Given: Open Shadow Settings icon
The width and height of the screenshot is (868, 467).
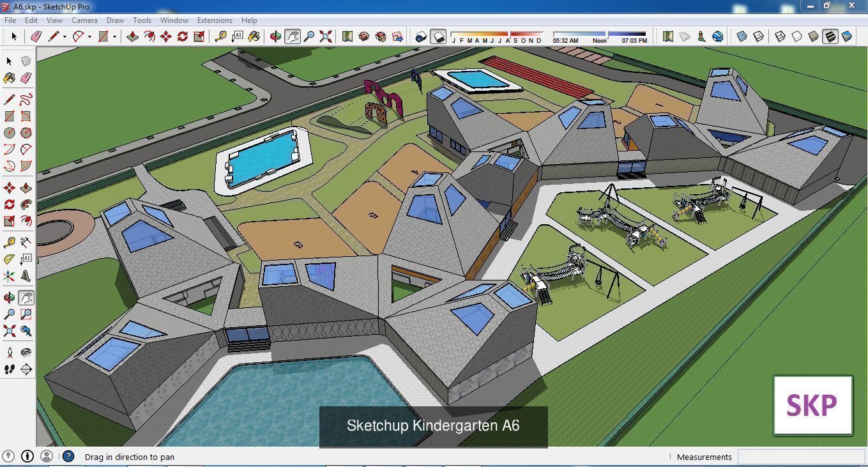Looking at the screenshot, I should [x=421, y=36].
